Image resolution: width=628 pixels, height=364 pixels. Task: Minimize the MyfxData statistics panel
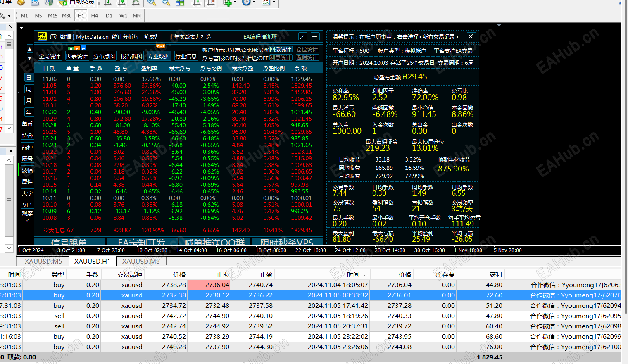click(x=315, y=36)
